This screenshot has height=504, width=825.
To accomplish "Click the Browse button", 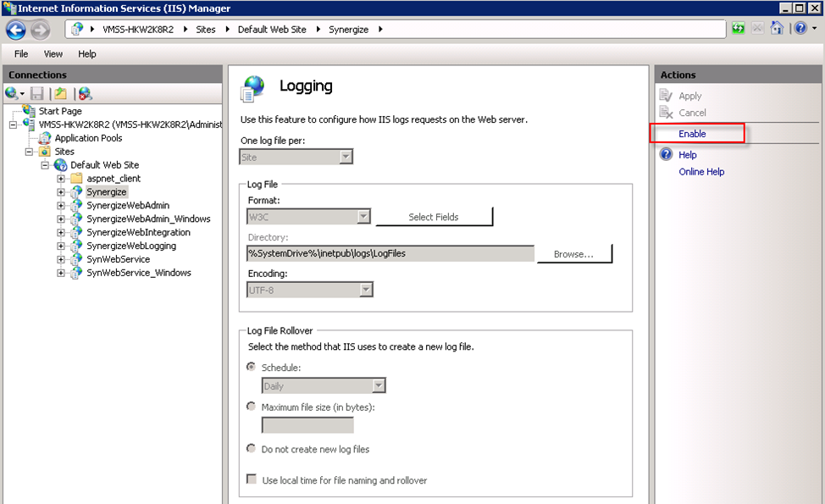I will (574, 253).
